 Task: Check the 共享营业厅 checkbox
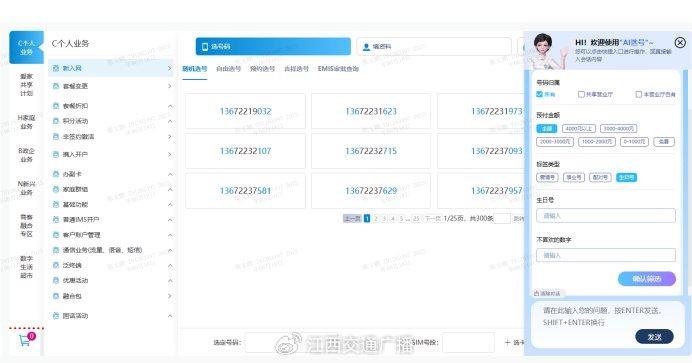581,94
